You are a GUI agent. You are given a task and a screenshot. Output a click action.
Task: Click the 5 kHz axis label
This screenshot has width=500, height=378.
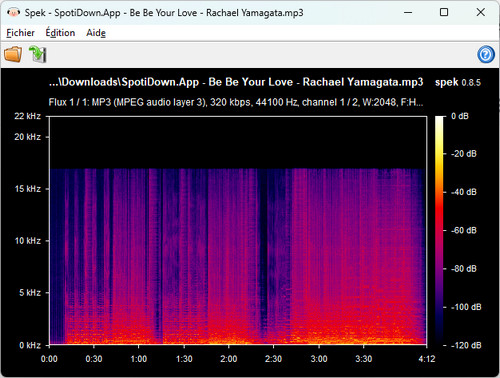(30, 293)
